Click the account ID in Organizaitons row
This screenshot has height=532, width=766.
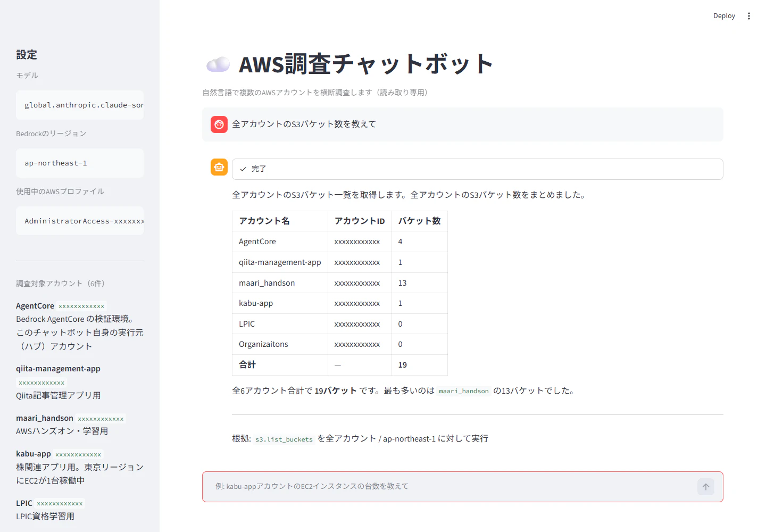[357, 345]
